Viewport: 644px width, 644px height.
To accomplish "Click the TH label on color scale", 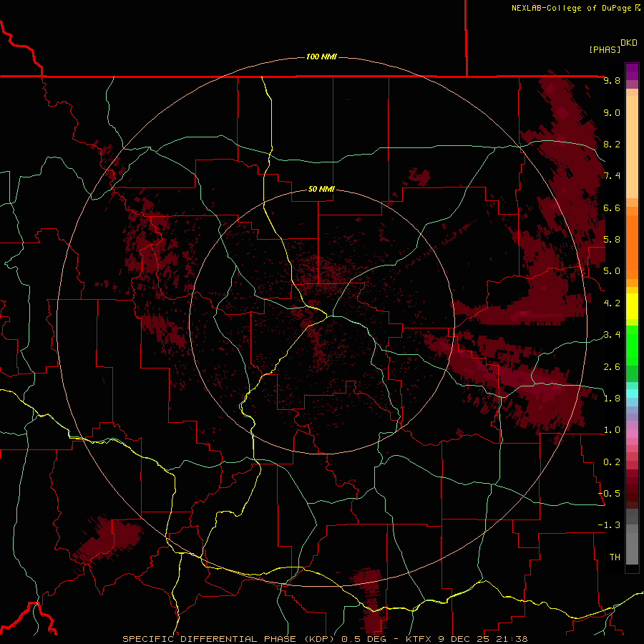I will [615, 557].
